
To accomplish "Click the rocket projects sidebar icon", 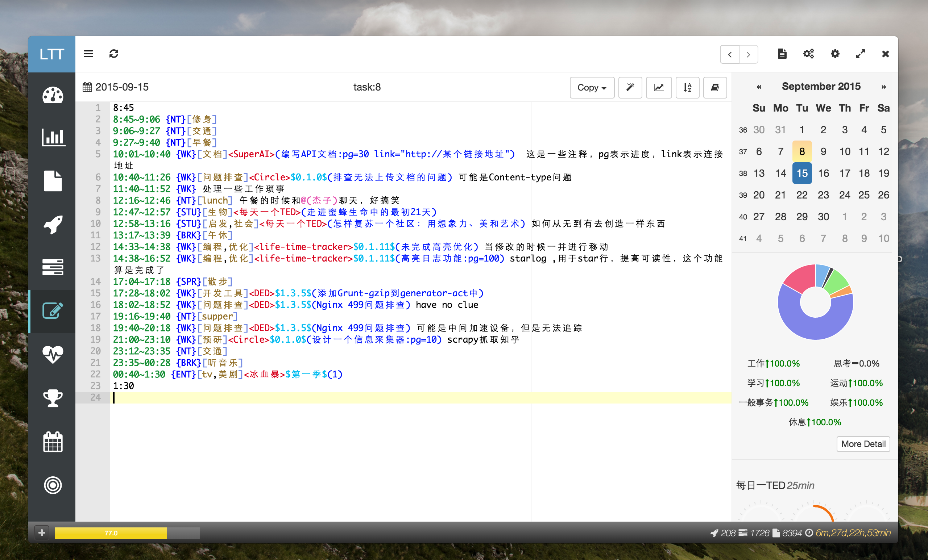I will [x=53, y=224].
